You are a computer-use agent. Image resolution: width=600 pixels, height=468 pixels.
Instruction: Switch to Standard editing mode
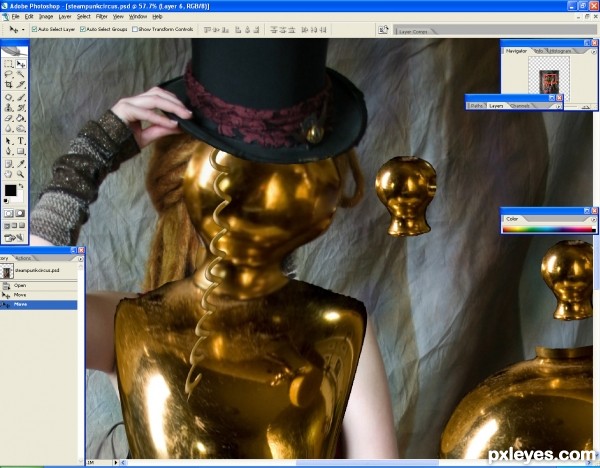point(9,214)
